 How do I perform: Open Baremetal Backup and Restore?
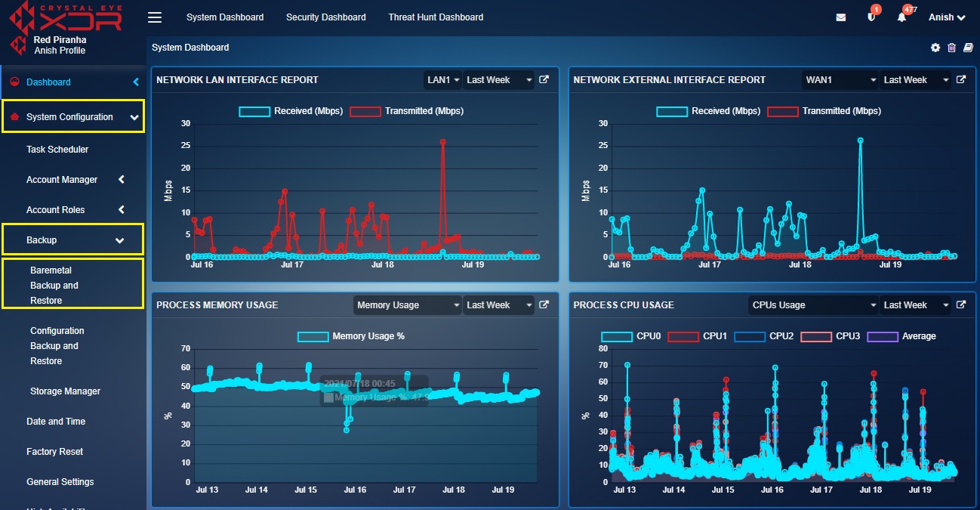[54, 286]
